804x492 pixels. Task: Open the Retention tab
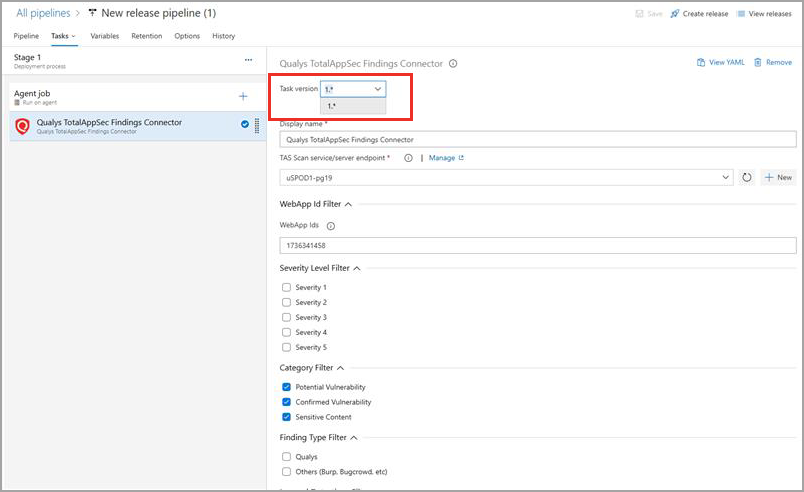click(146, 36)
